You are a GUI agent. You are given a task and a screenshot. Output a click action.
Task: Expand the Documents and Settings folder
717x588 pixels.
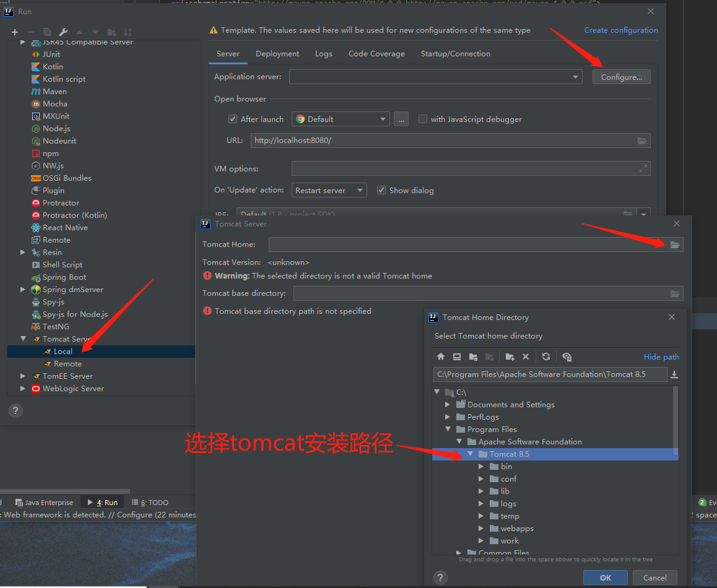coord(448,404)
